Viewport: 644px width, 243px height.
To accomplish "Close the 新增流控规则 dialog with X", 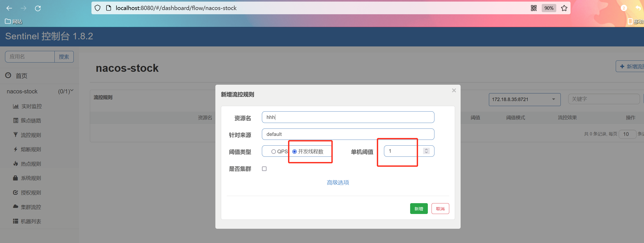I will tap(454, 90).
